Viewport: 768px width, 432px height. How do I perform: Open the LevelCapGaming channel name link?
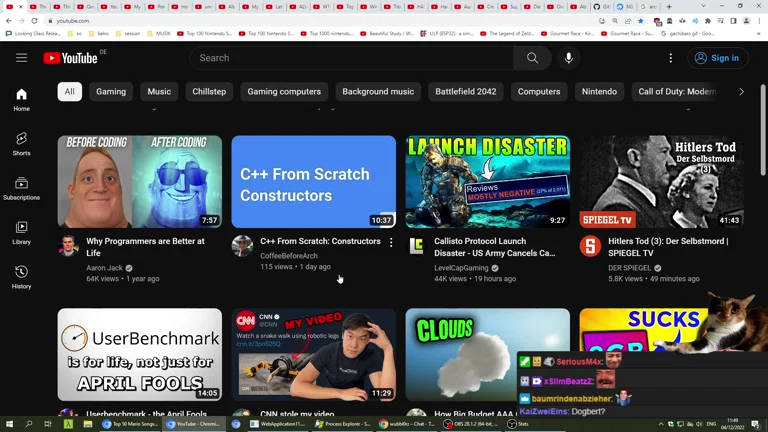(x=461, y=268)
